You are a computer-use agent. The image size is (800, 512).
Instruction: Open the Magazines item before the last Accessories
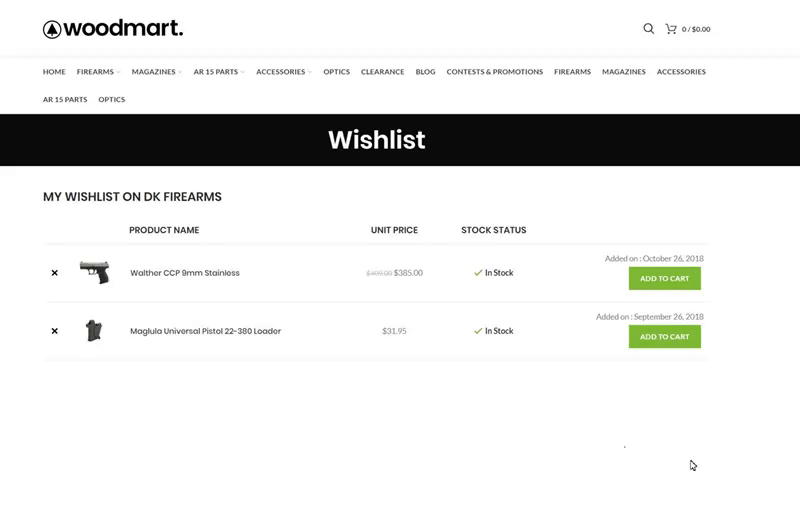point(623,72)
